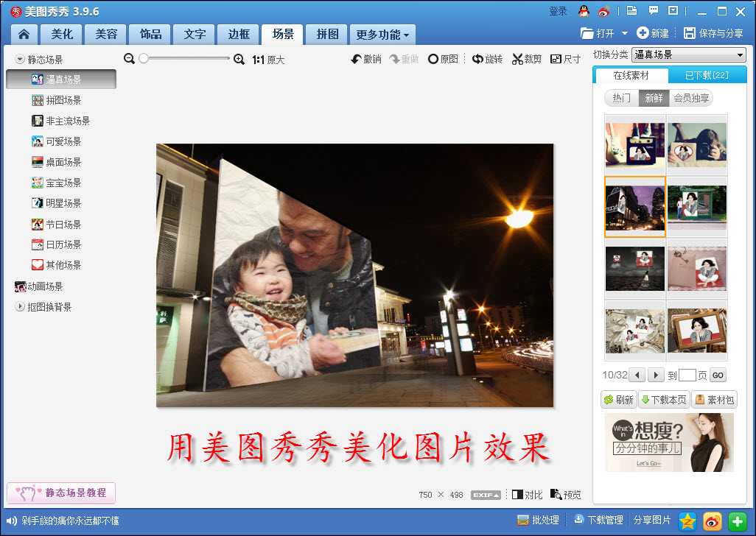Click the zoom out magnifier icon
Screen dimensions: 756x536
[129, 59]
